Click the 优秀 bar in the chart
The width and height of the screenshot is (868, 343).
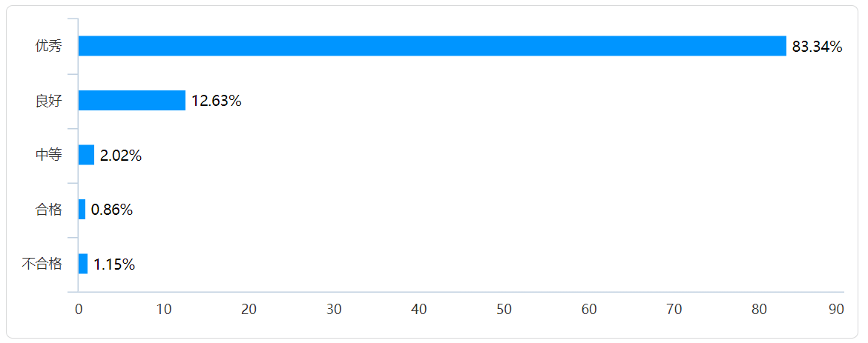(432, 46)
